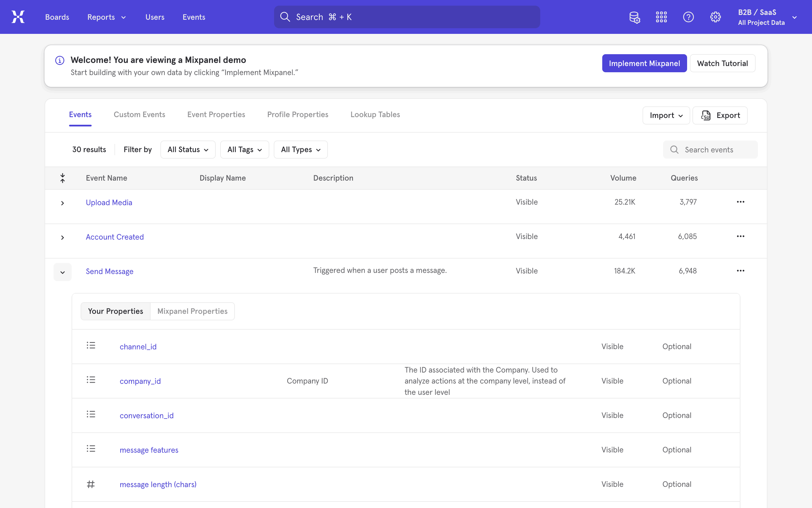Image resolution: width=812 pixels, height=508 pixels.
Task: Open the settings gear icon
Action: click(x=715, y=17)
